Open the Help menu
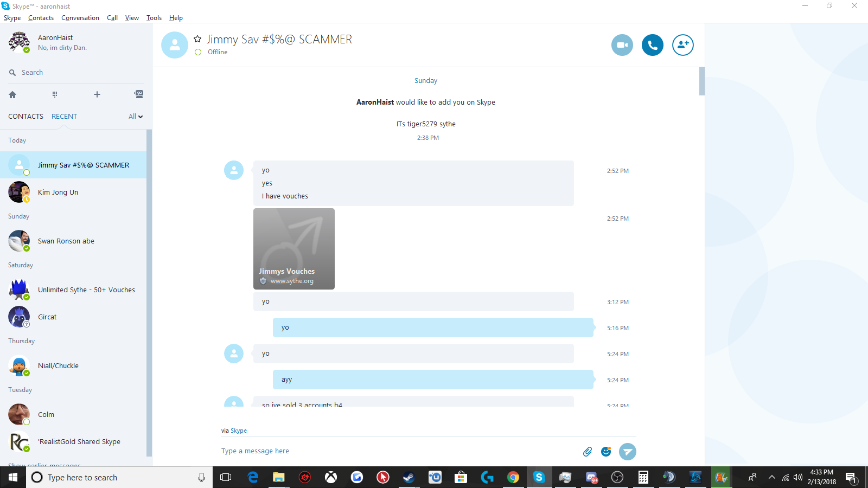 (176, 18)
